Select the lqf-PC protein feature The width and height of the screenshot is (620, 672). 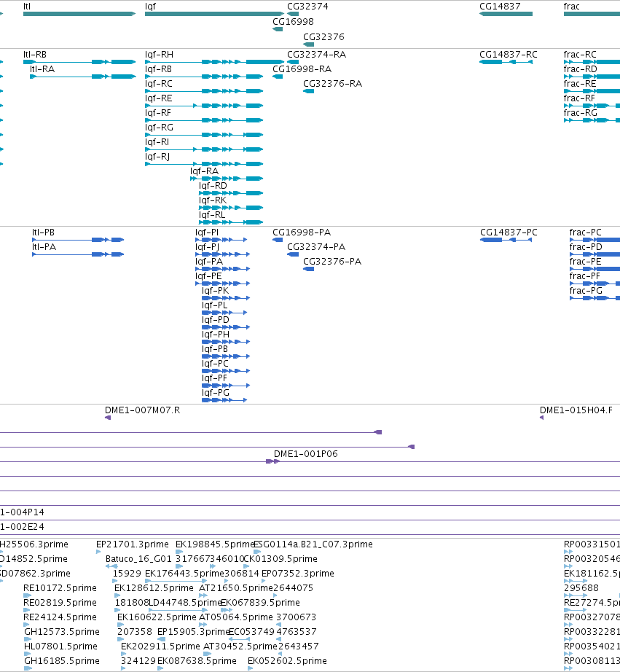(226, 371)
